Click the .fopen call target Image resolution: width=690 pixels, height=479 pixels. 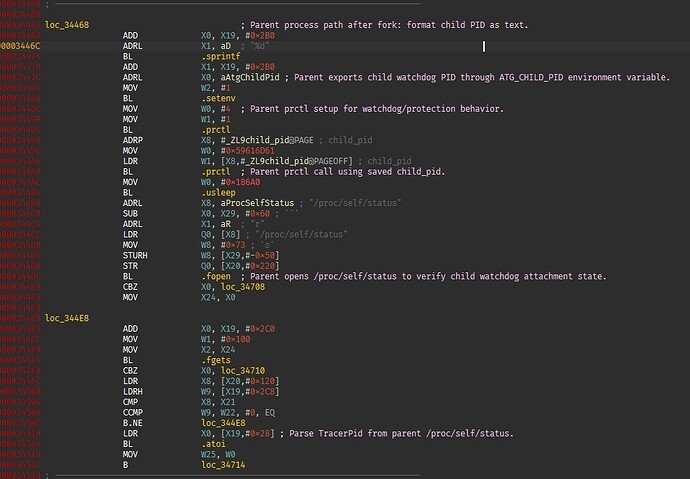[x=216, y=276]
